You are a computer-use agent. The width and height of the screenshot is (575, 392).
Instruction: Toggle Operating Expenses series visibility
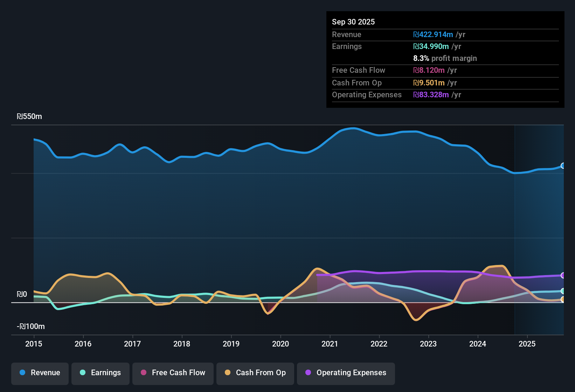tap(346, 373)
